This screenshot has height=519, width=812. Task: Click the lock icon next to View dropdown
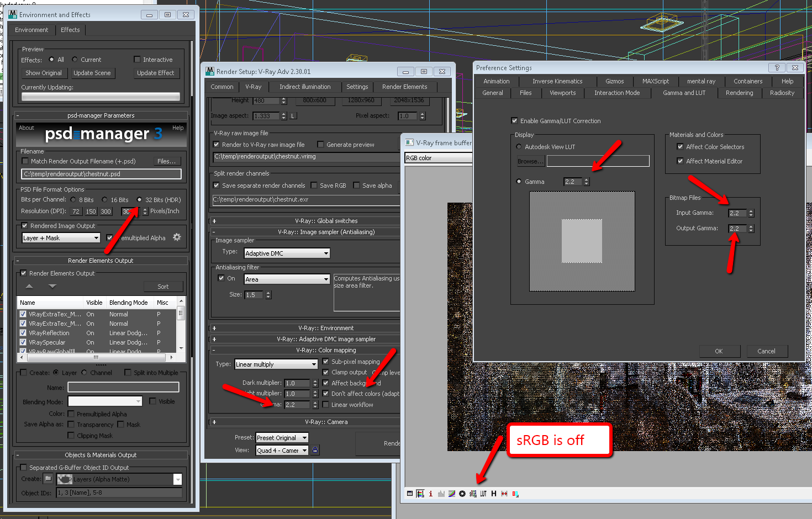pos(315,450)
